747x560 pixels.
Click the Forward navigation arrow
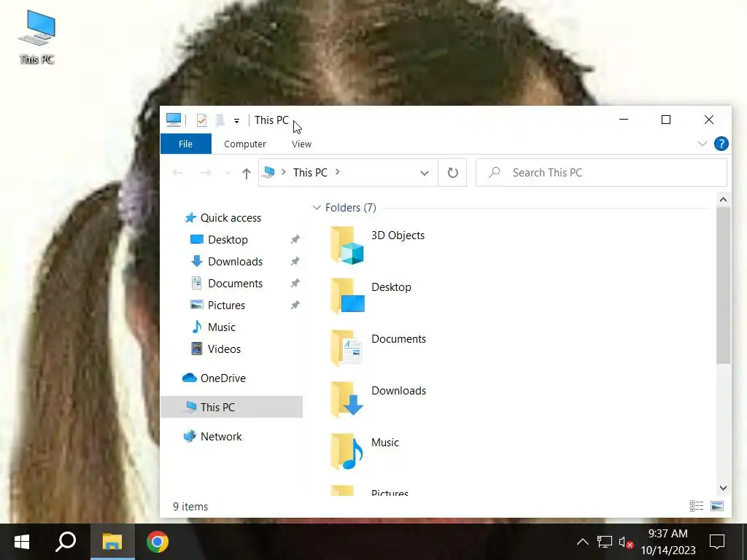click(206, 173)
